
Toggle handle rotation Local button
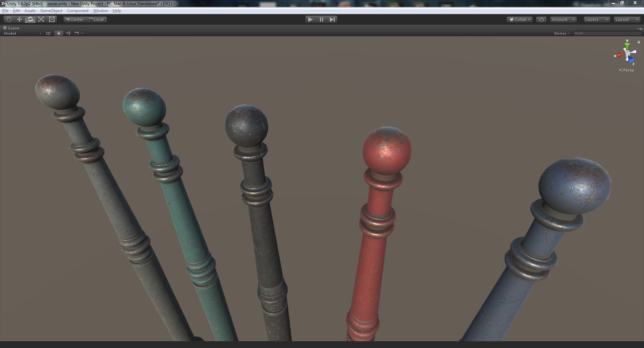click(x=96, y=19)
